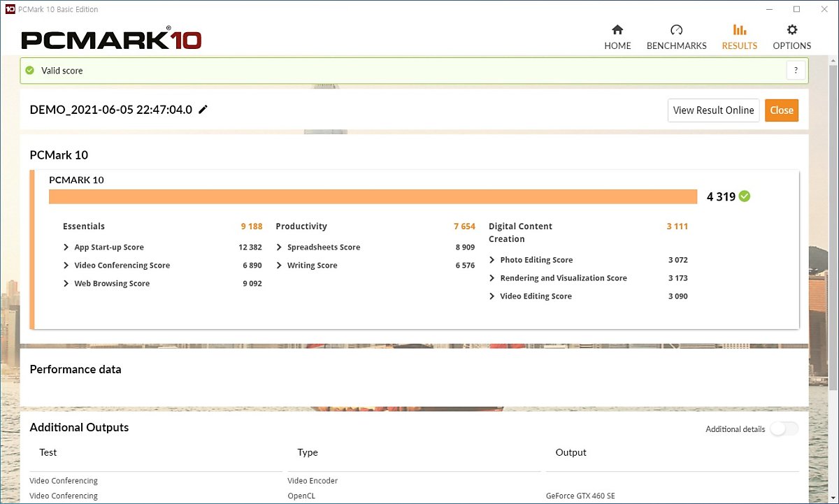This screenshot has height=504, width=839.
Task: Click the Writing value 6 576
Action: pos(465,266)
